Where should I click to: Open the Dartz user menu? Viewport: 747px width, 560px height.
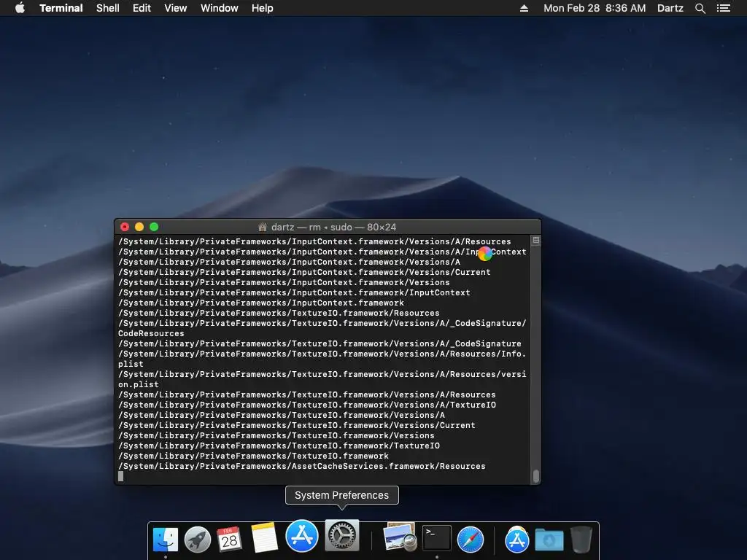[670, 8]
